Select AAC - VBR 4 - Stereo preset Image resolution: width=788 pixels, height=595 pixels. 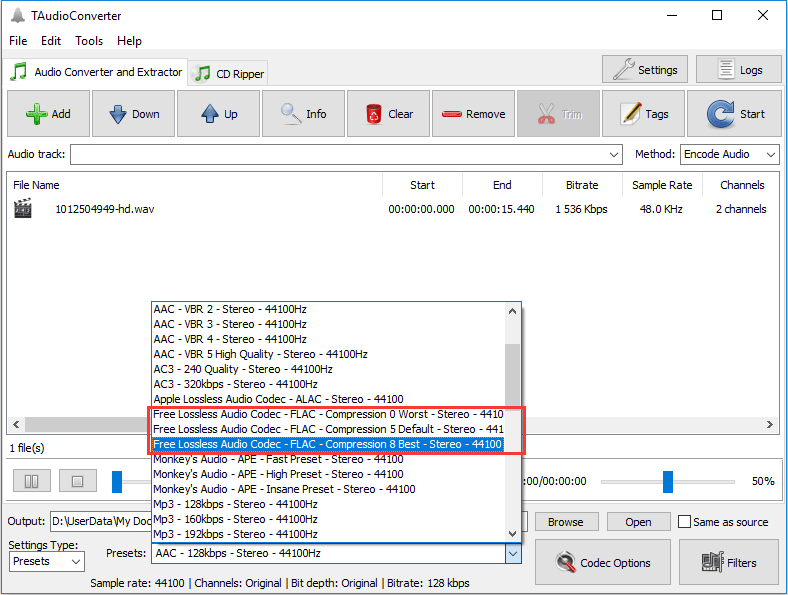(x=328, y=339)
